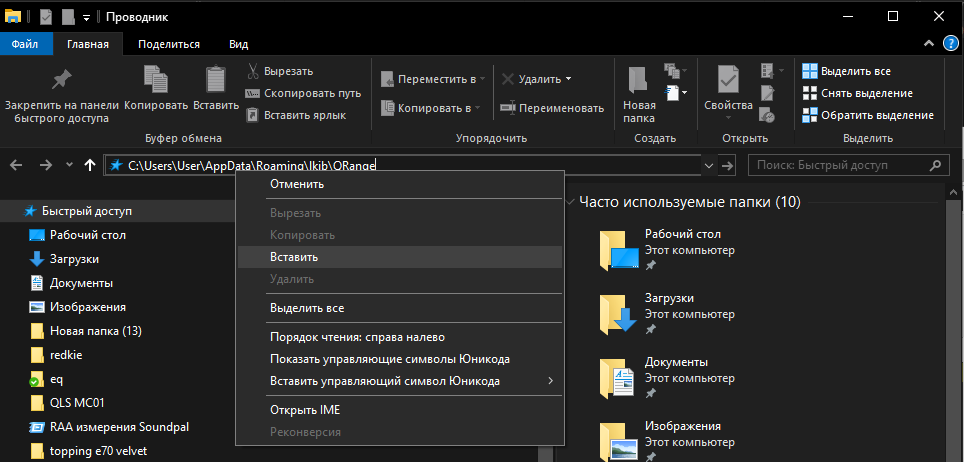Click Снять выделение in ribbon
This screenshot has width=964, height=462.
858,94
